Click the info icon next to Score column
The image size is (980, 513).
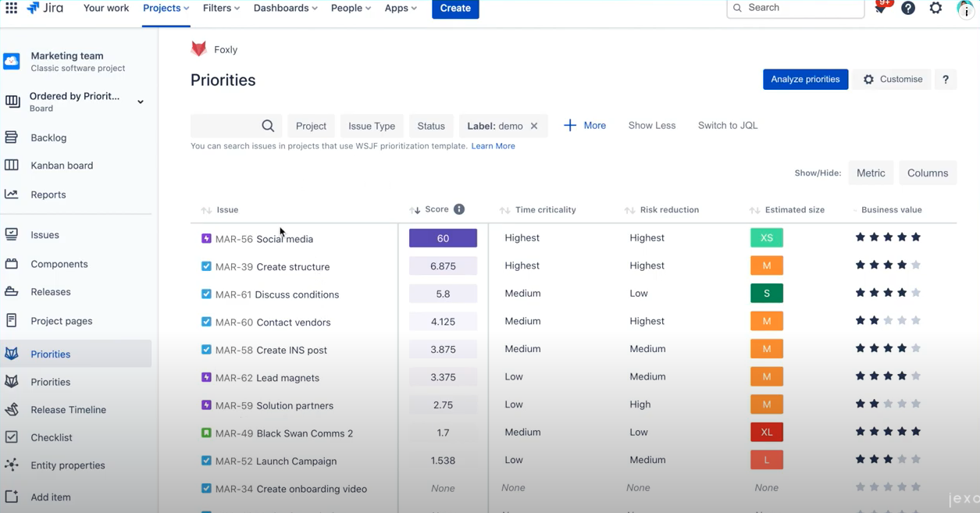[459, 209]
